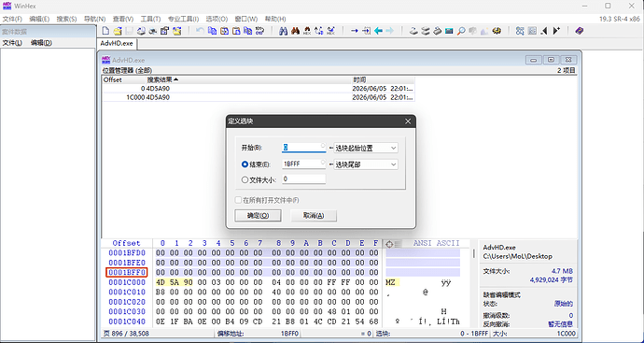Click the pale Forward arrow icon
Image resolution: width=644 pixels, height=343 pixels.
click(390, 31)
